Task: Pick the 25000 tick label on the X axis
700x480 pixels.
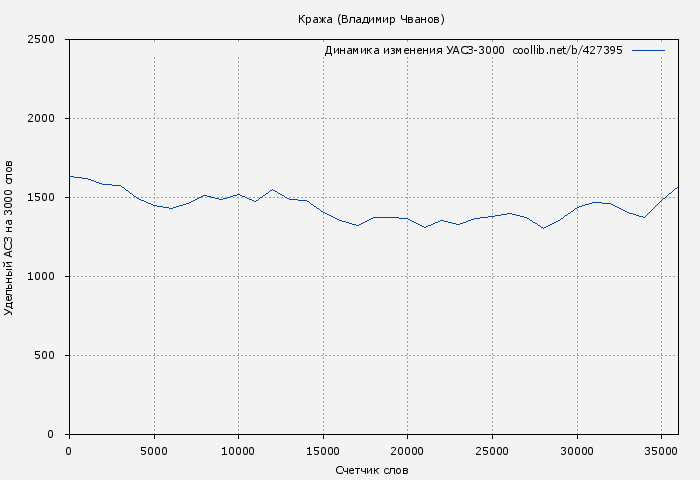Action: tap(492, 451)
